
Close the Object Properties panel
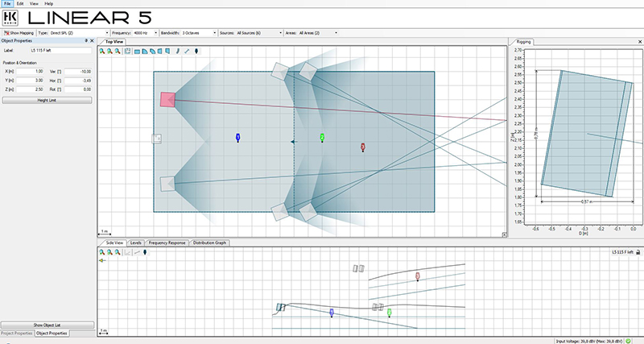point(92,41)
